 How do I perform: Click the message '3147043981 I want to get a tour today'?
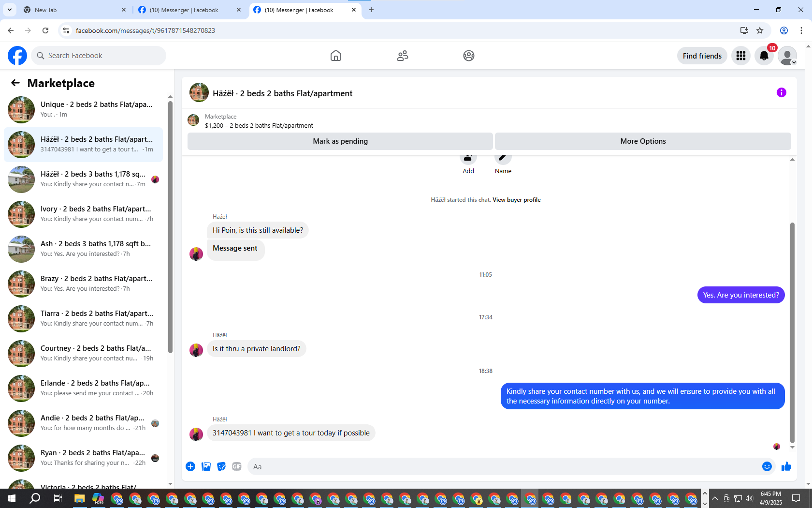pyautogui.click(x=291, y=433)
